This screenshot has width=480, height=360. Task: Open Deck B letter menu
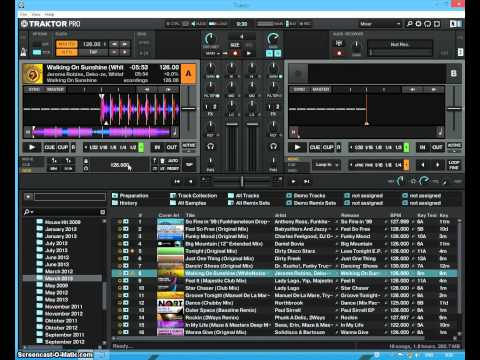[454, 73]
